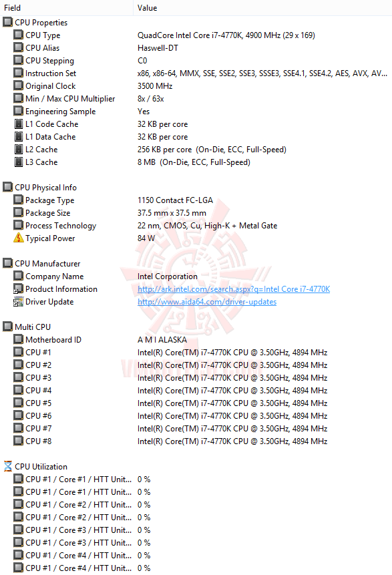
Task: Select the CPU #7 row label
Action: click(39, 428)
